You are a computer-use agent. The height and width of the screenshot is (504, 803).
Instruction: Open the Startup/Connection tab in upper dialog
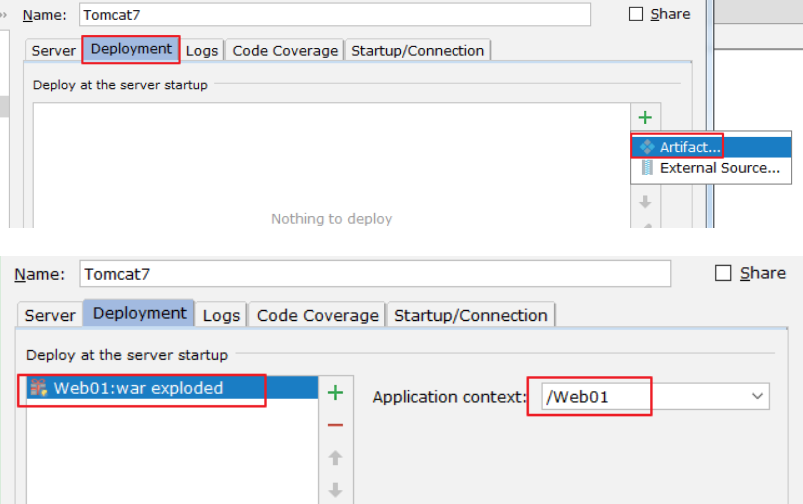point(417,51)
